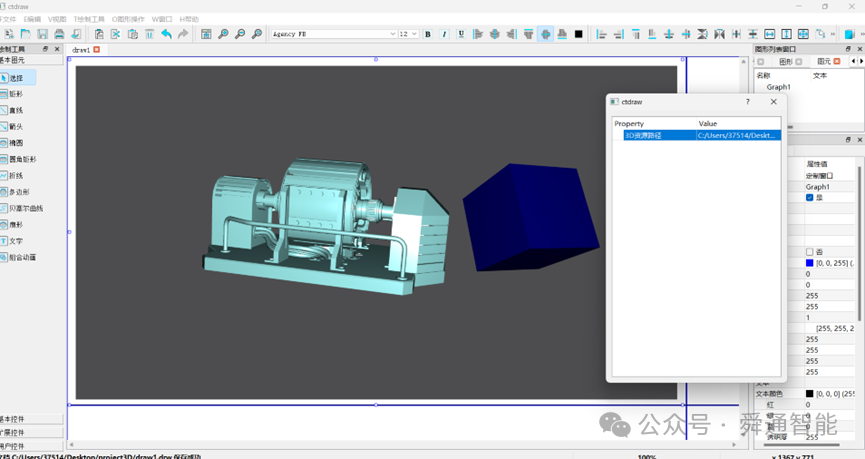Click the text align top icon
This screenshot has width=865, height=459.
pyautogui.click(x=528, y=34)
